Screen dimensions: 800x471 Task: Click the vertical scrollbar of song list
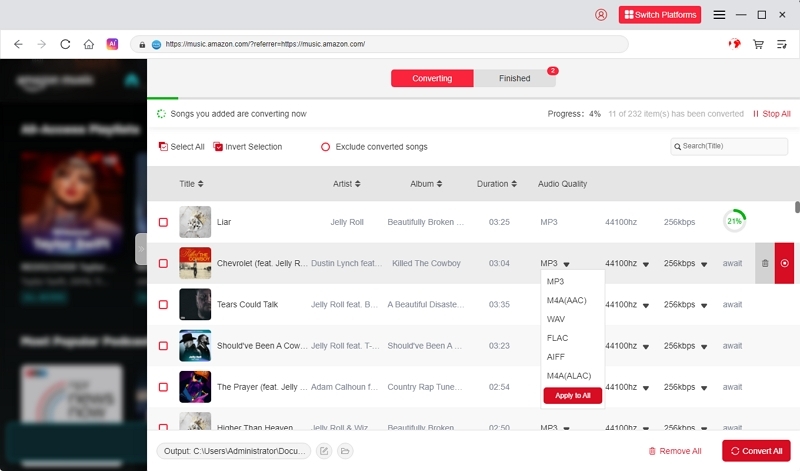coord(796,208)
